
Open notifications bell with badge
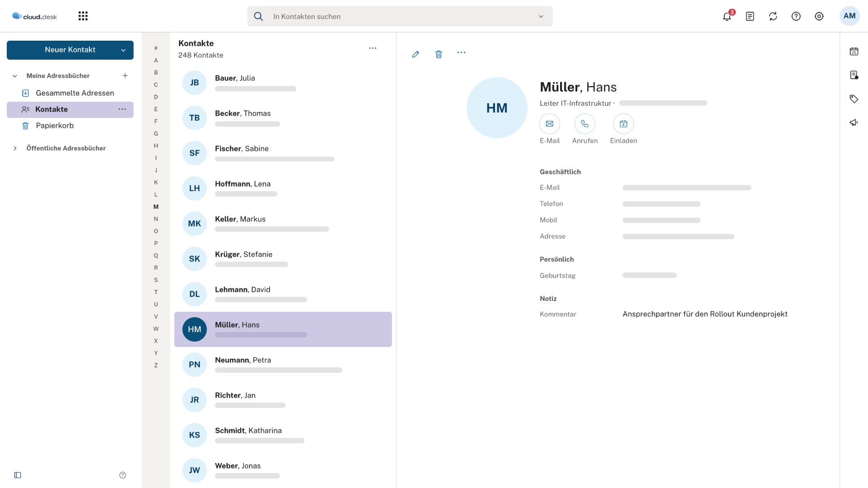tap(727, 16)
